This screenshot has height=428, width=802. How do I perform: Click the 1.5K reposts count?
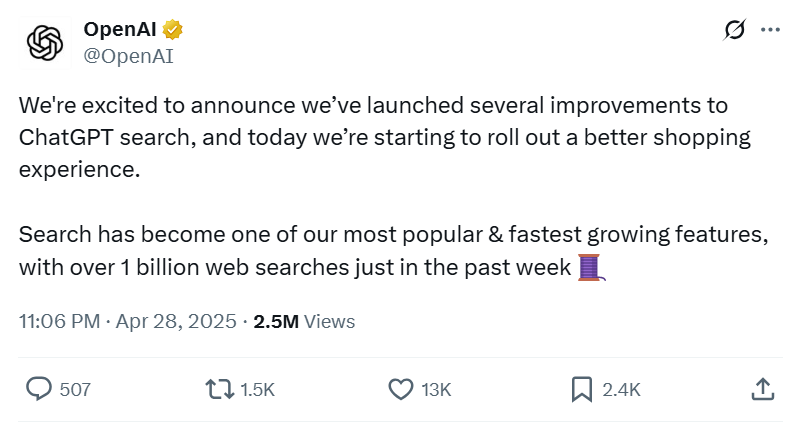[x=258, y=389]
